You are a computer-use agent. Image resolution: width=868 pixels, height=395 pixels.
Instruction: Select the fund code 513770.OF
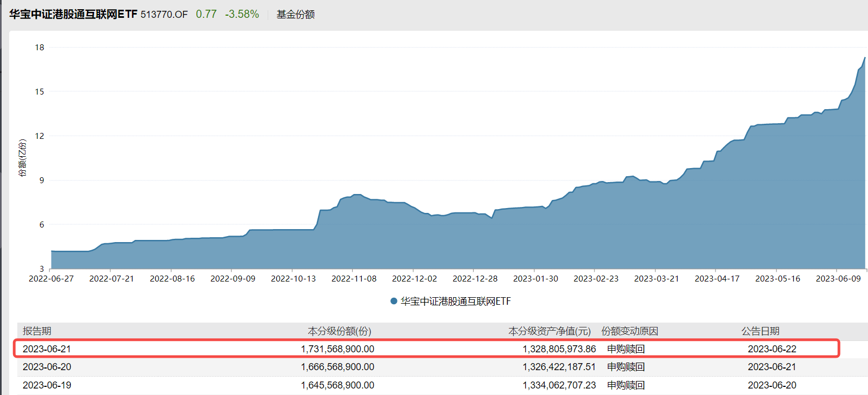point(164,15)
